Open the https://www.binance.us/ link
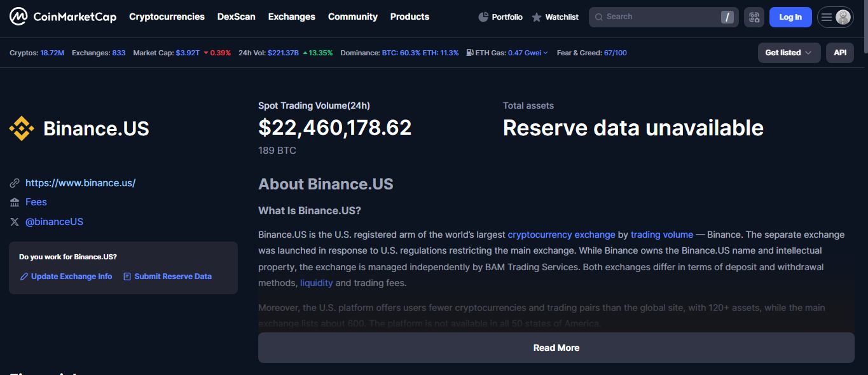 coord(81,183)
